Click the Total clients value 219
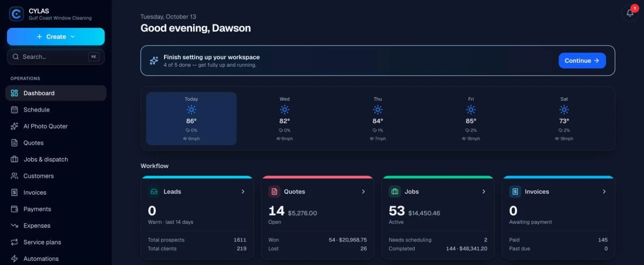 pyautogui.click(x=241, y=249)
